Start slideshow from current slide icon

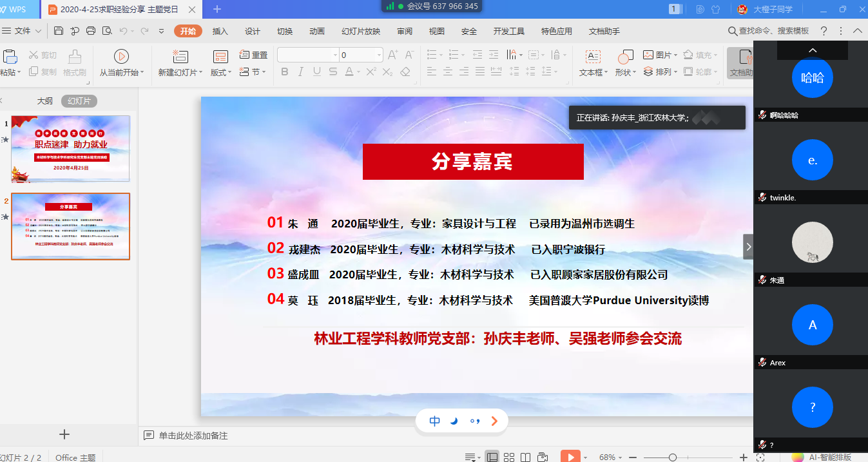coord(121,57)
